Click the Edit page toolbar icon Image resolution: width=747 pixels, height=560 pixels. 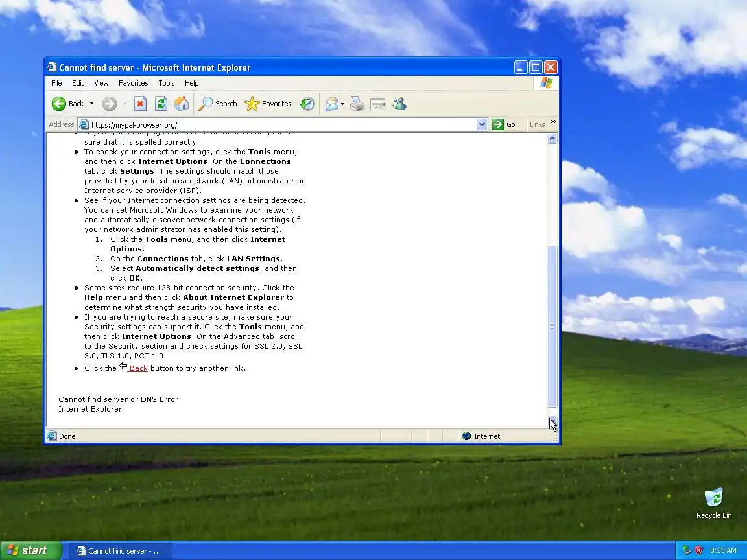[x=378, y=104]
